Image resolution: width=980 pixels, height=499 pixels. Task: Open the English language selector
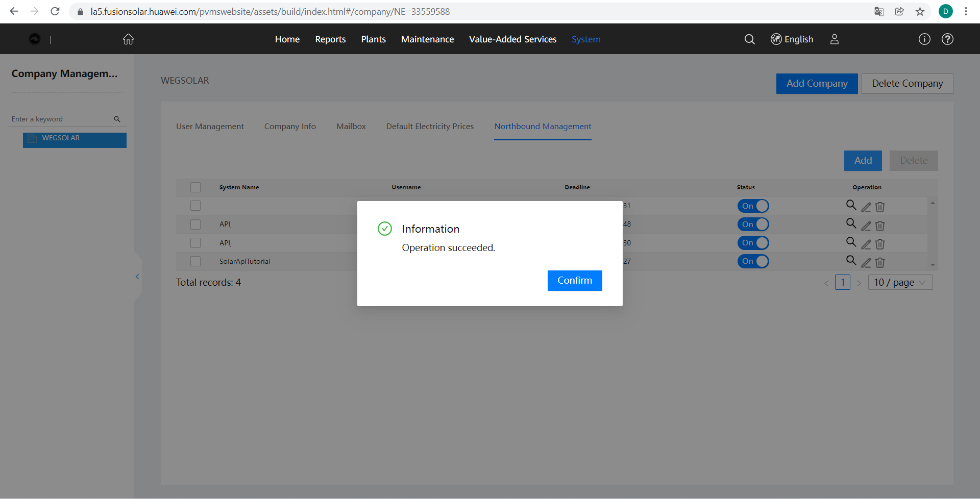(x=792, y=39)
